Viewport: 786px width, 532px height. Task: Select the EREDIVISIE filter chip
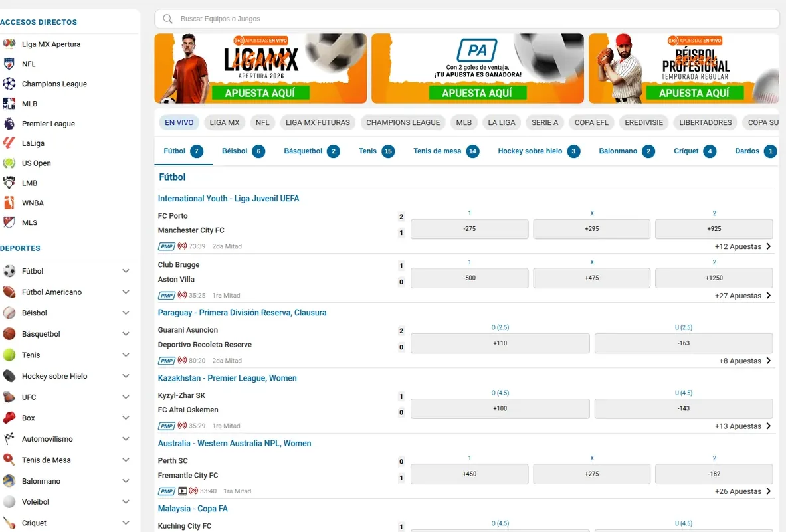click(x=644, y=122)
